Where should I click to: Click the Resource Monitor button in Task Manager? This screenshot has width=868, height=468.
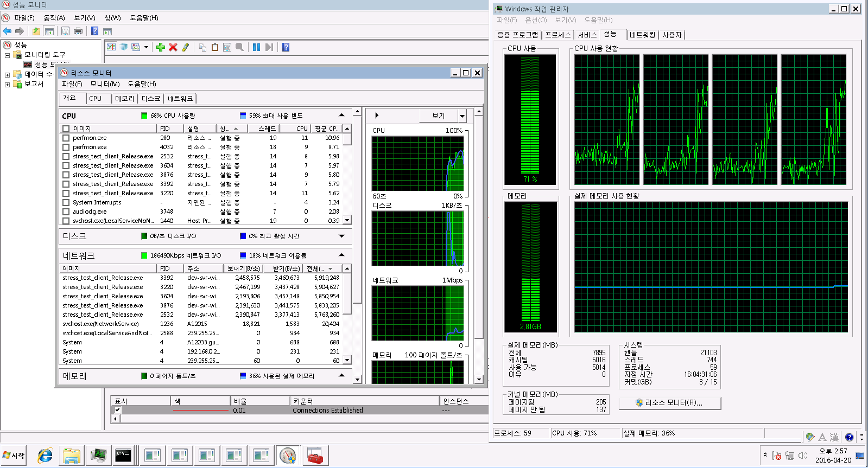[670, 403]
